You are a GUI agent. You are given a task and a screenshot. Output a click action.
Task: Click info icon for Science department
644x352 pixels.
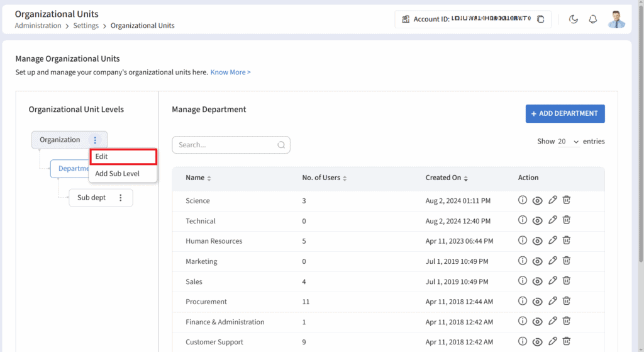[522, 200]
